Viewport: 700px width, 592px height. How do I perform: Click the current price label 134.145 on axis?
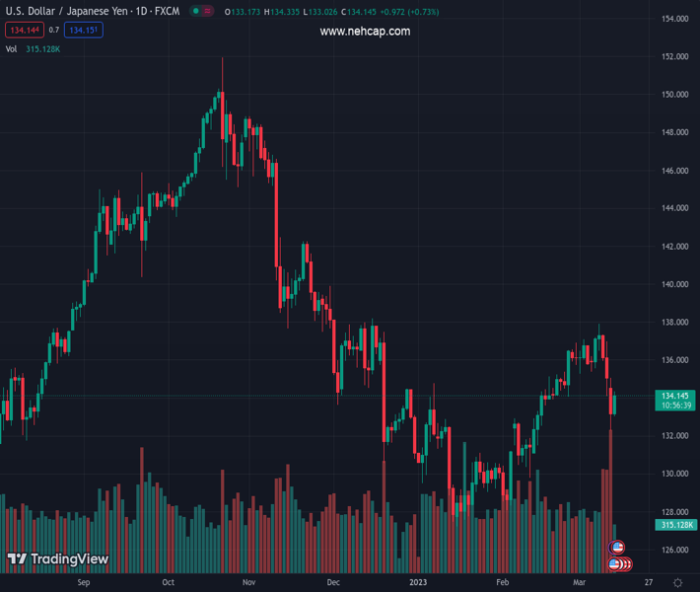(x=674, y=396)
